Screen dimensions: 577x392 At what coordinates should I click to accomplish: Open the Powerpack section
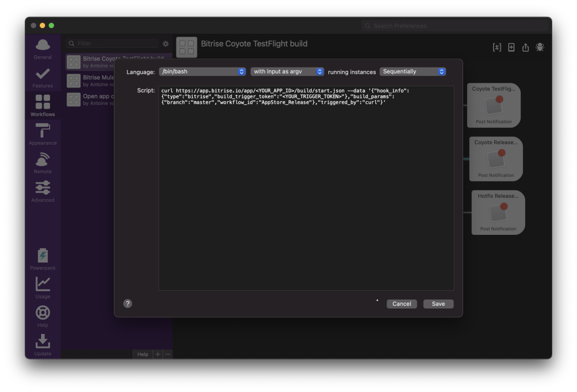(x=42, y=258)
